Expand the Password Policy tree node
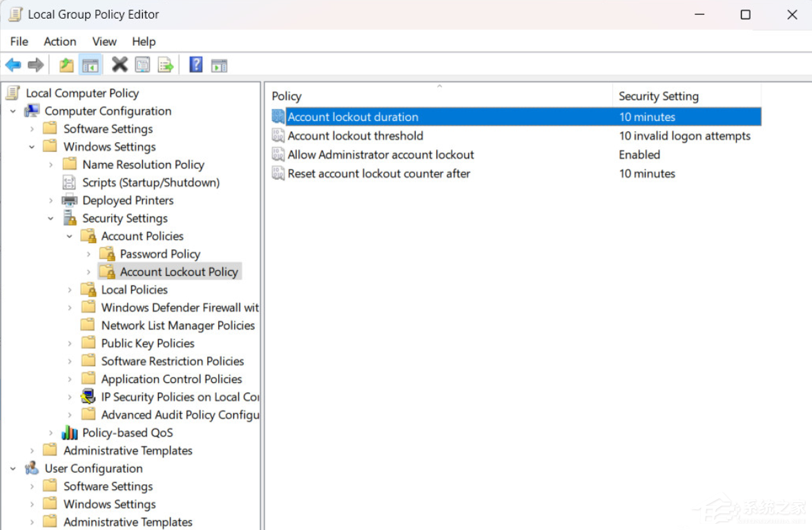Screen dimensions: 812x530 tap(88, 254)
